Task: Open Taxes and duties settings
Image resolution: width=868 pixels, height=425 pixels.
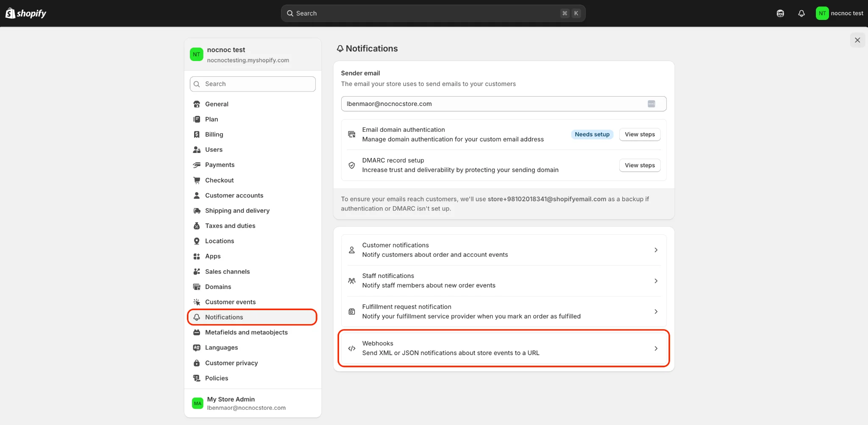Action: click(253, 226)
